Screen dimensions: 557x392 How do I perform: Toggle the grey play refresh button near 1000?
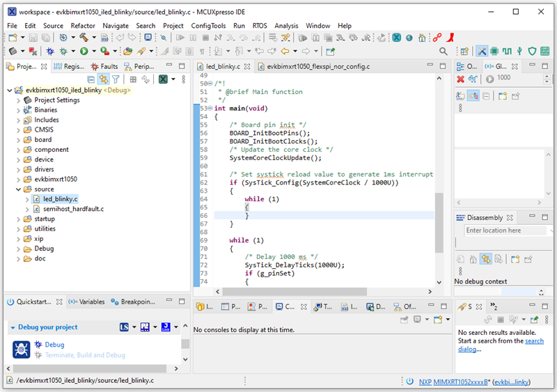(490, 79)
